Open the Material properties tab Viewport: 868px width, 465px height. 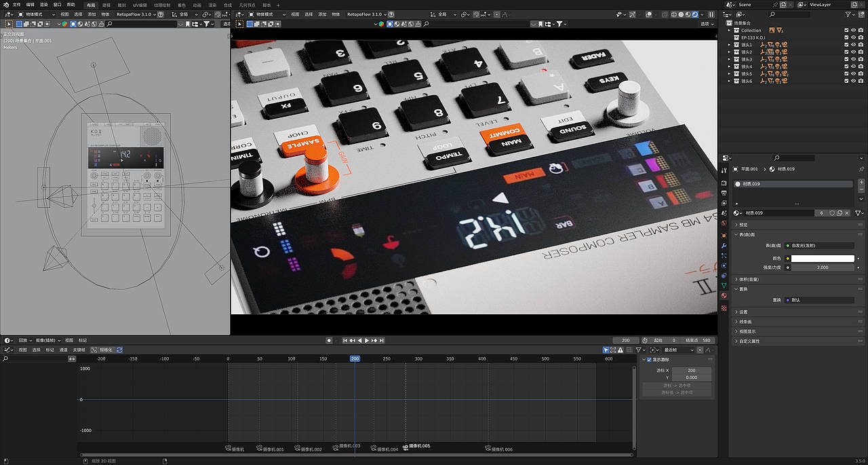tap(724, 295)
